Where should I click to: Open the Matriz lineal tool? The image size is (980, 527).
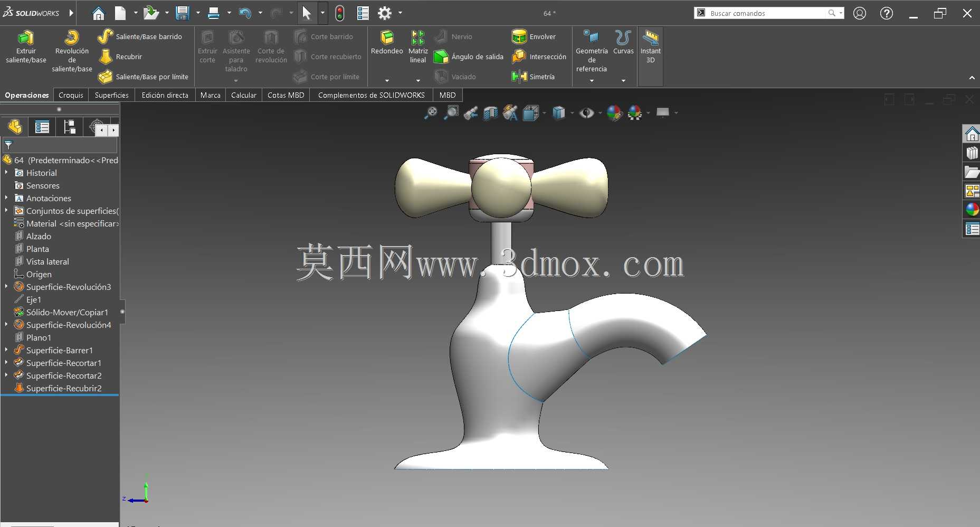click(418, 47)
